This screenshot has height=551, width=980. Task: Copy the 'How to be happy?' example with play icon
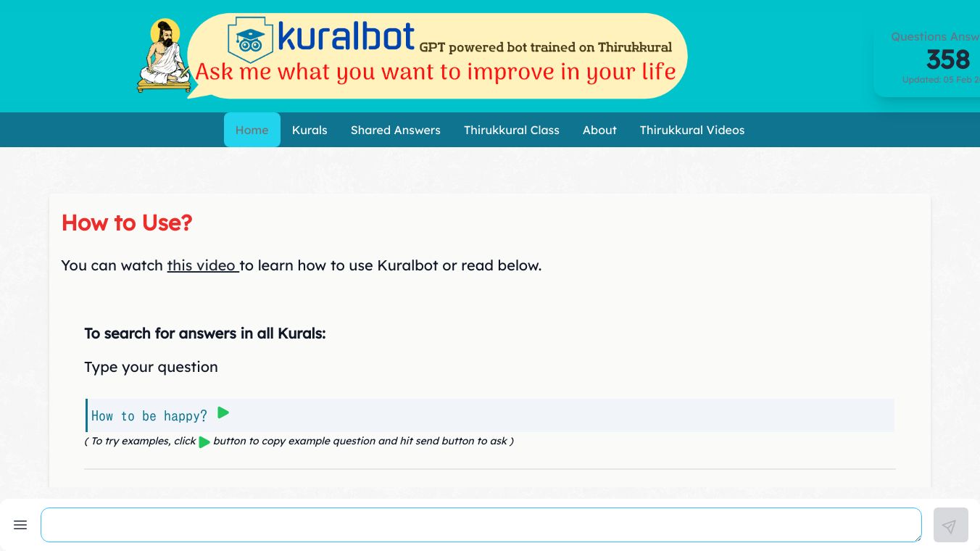pos(223,413)
